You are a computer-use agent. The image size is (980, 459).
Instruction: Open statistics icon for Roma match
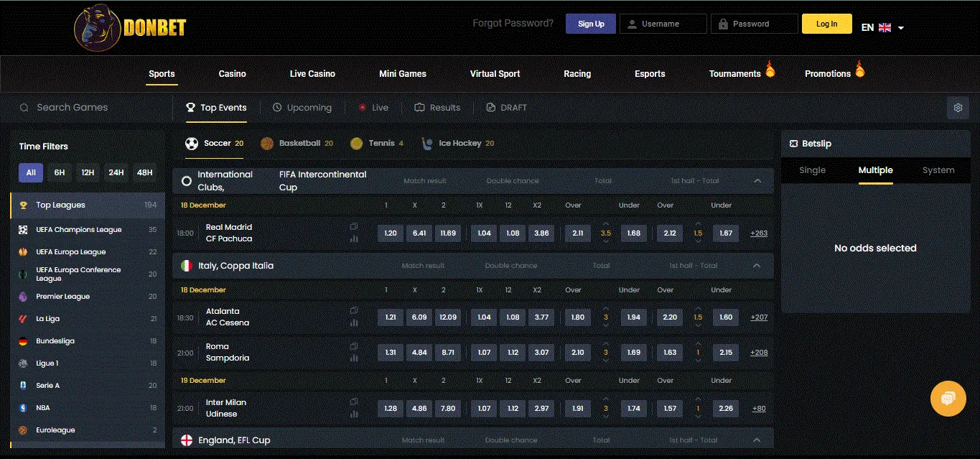tap(354, 358)
